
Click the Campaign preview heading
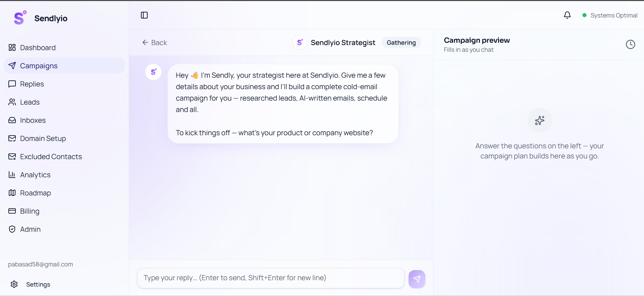(x=477, y=40)
